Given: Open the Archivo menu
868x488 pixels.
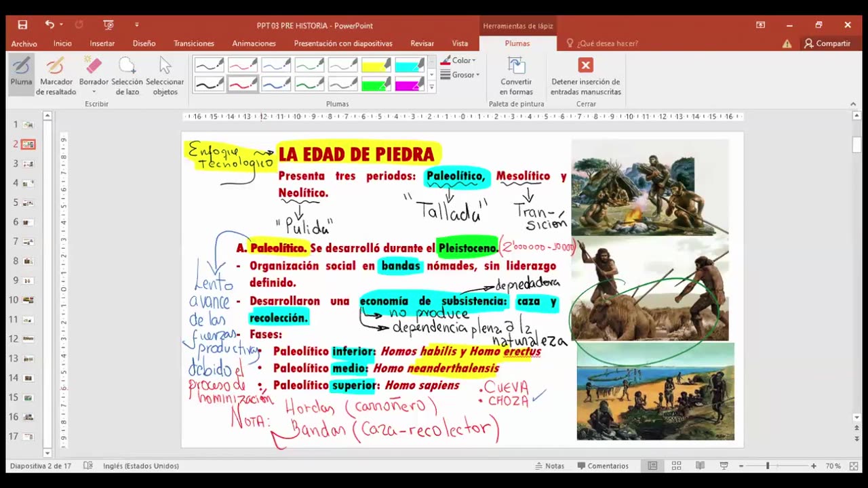Looking at the screenshot, I should pyautogui.click(x=24, y=43).
